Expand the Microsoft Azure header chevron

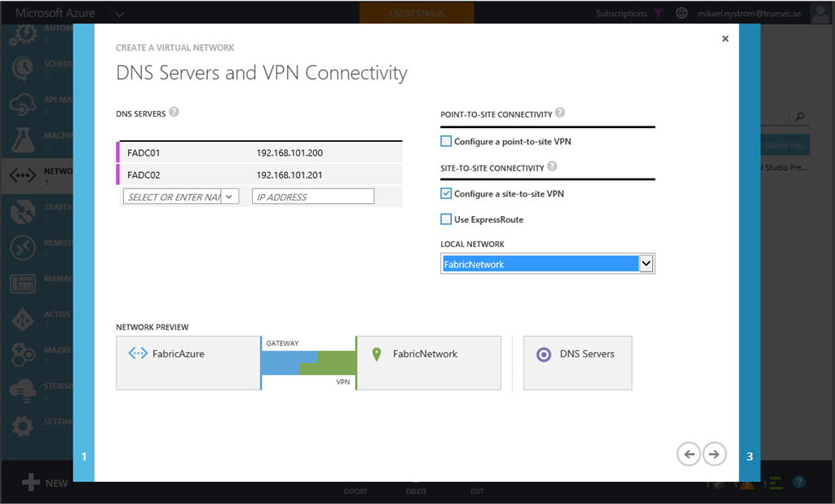coord(120,13)
